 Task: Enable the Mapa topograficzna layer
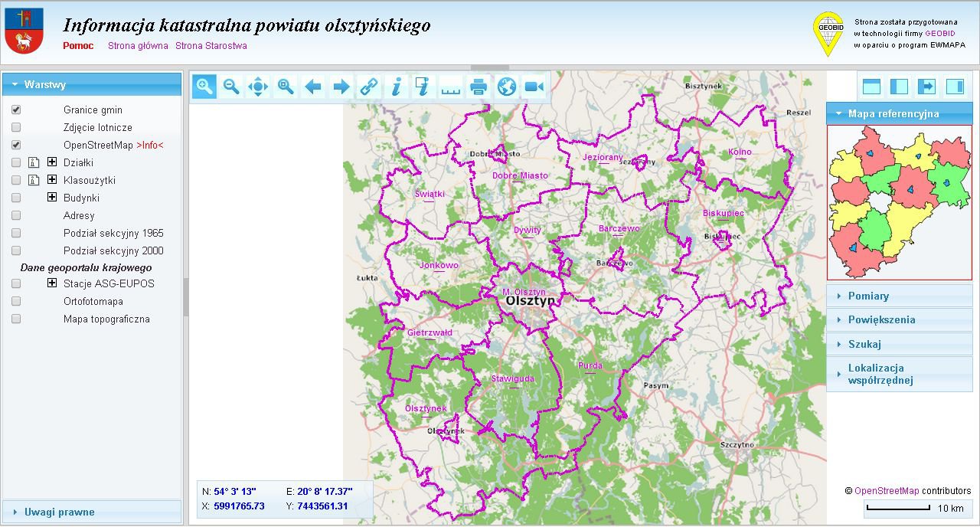point(16,319)
